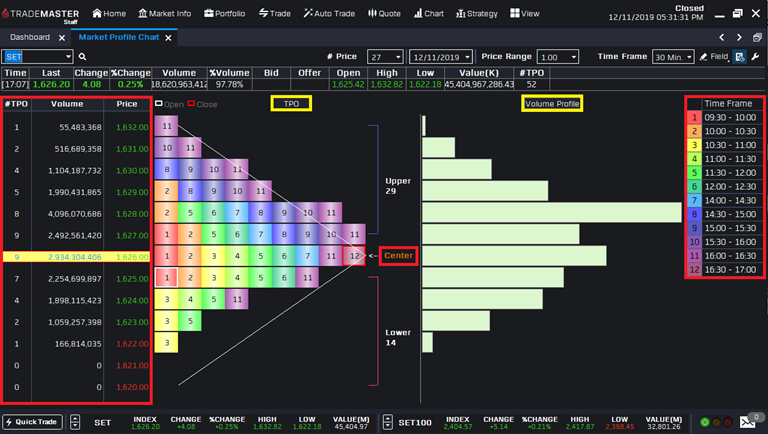Open settings with the wrench icon
Screen dimensions: 768x434
756,57
